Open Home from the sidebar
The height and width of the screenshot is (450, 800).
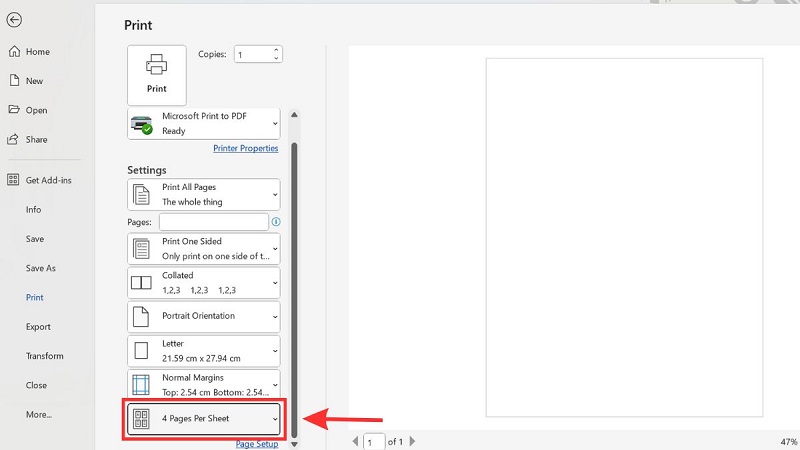tap(37, 52)
